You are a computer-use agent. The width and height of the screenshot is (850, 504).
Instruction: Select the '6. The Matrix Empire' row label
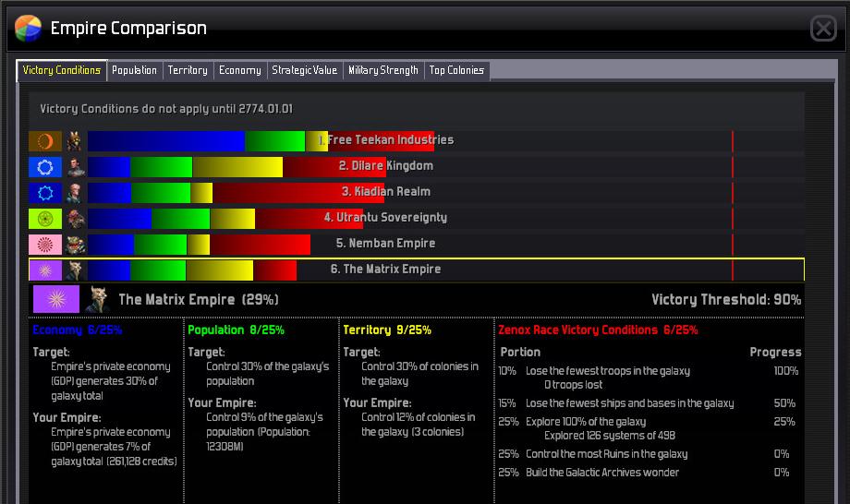tap(386, 269)
